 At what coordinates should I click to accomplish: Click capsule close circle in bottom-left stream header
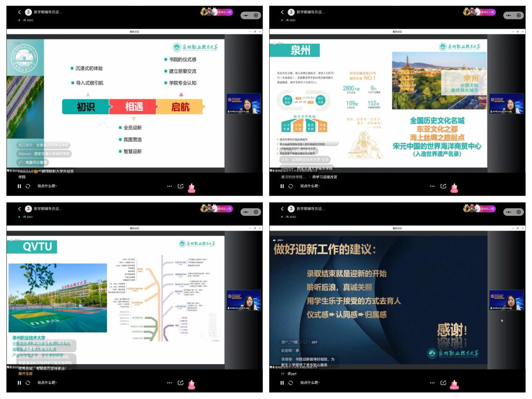coord(256,212)
